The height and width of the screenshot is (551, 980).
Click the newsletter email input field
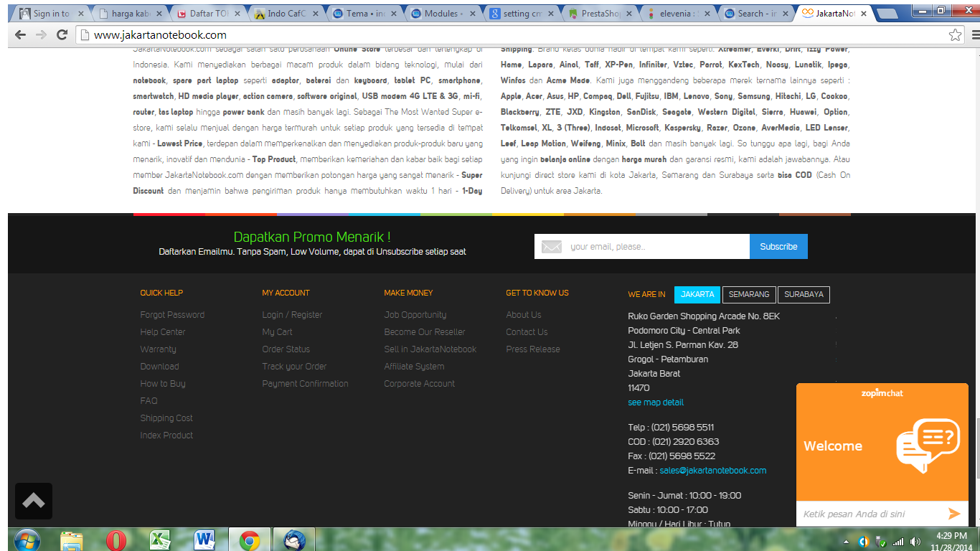(642, 246)
